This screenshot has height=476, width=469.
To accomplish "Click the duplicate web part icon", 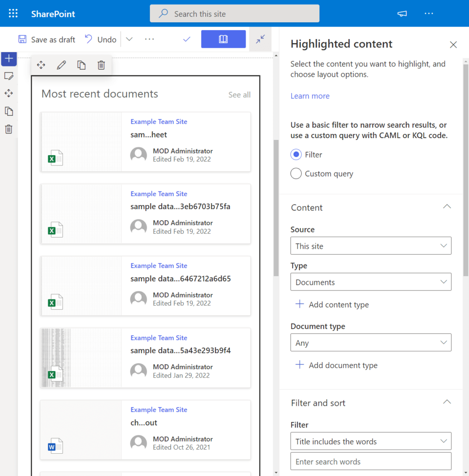I will coord(81,65).
